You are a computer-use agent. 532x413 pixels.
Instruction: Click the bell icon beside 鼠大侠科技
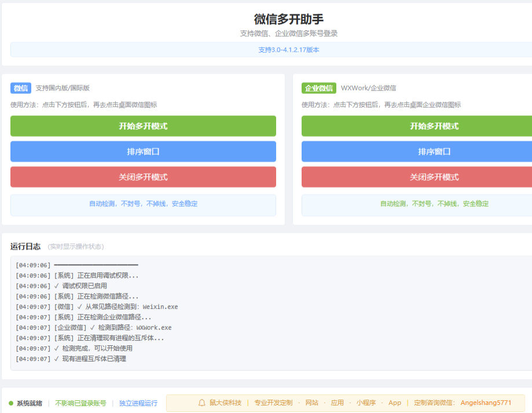tap(201, 402)
